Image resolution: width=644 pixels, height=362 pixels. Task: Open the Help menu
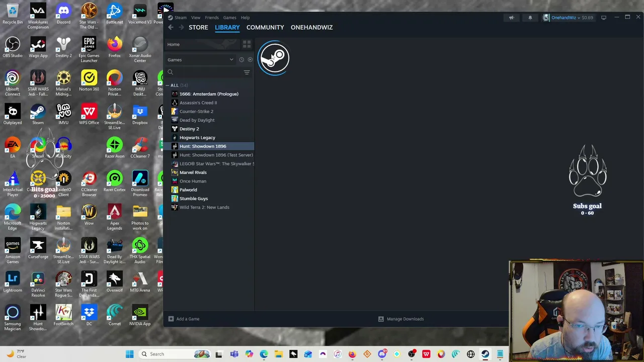pyautogui.click(x=245, y=18)
